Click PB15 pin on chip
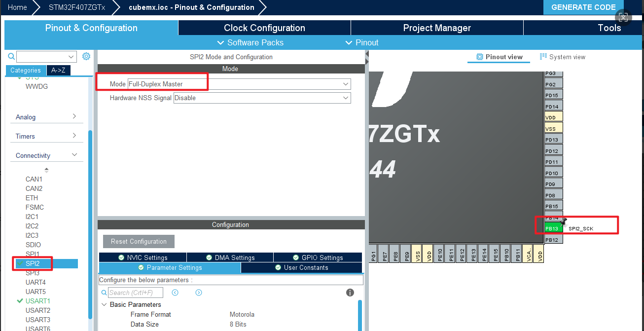 click(553, 206)
